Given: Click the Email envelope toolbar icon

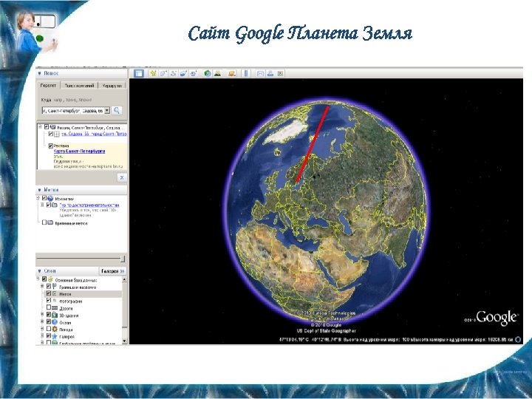Looking at the screenshot, I should tap(260, 73).
